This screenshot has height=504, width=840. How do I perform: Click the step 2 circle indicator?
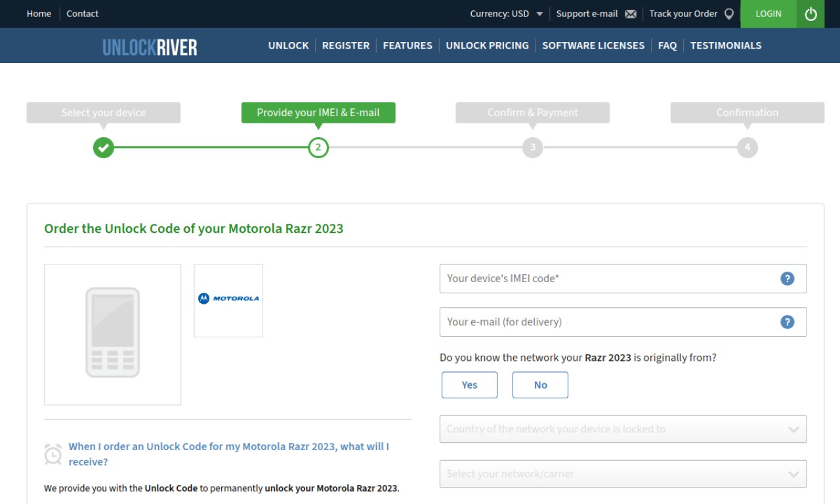318,148
